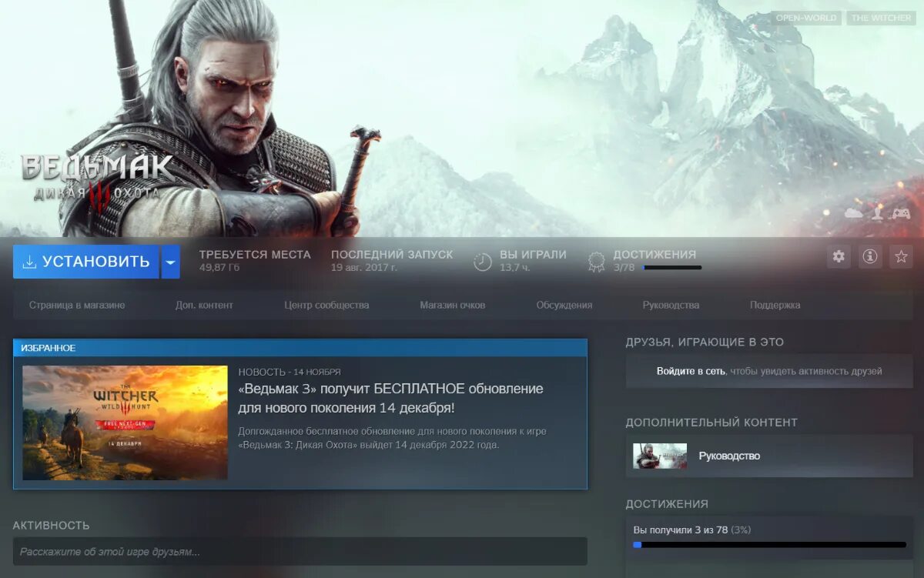
Task: Click the game info (i) icon
Action: 870,256
